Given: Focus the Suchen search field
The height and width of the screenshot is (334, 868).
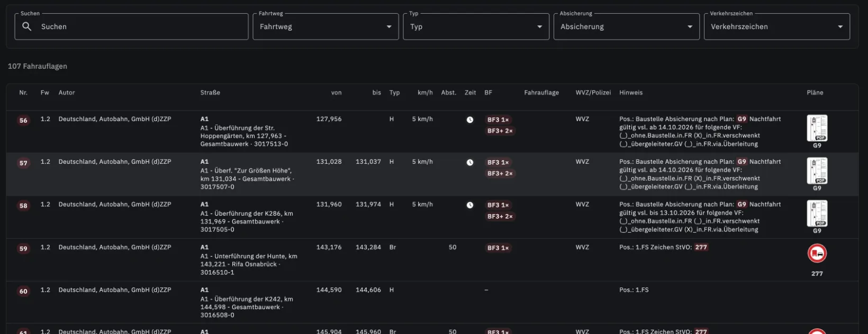Looking at the screenshot, I should point(131,26).
